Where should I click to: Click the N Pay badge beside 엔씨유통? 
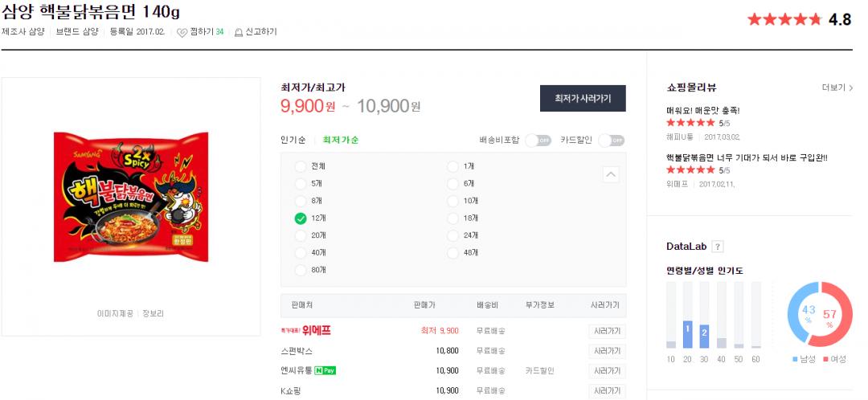pos(326,370)
